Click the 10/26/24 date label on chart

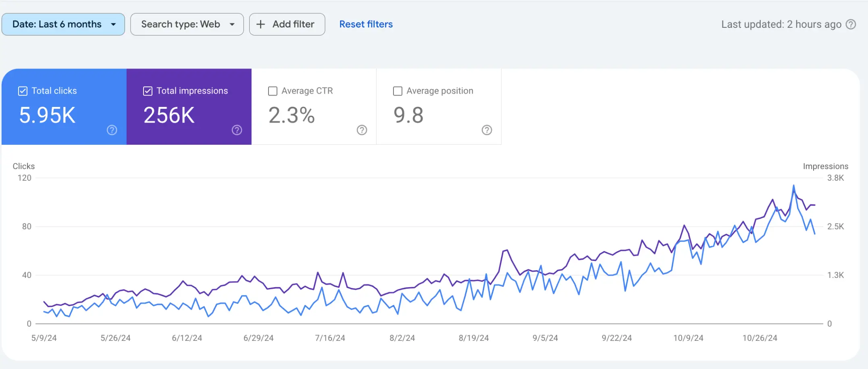(760, 338)
